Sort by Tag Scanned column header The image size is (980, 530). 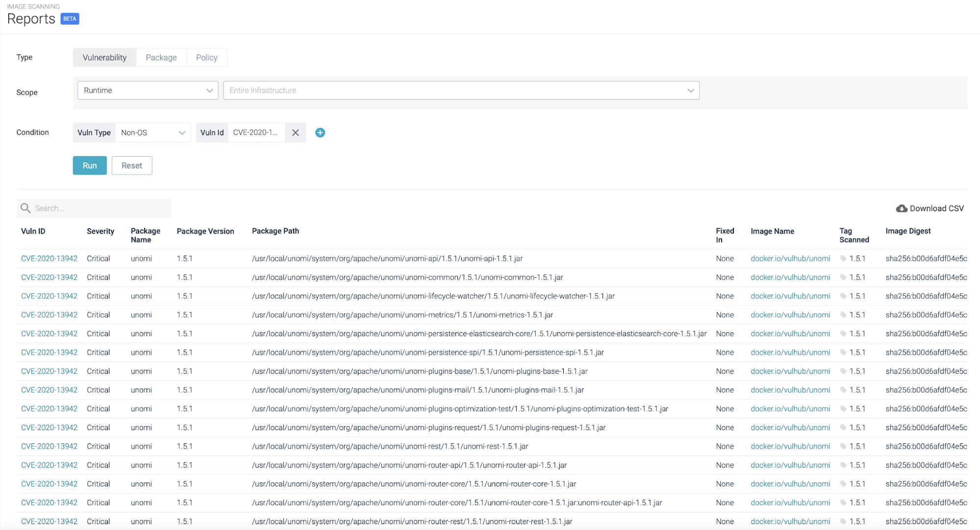tap(854, 235)
